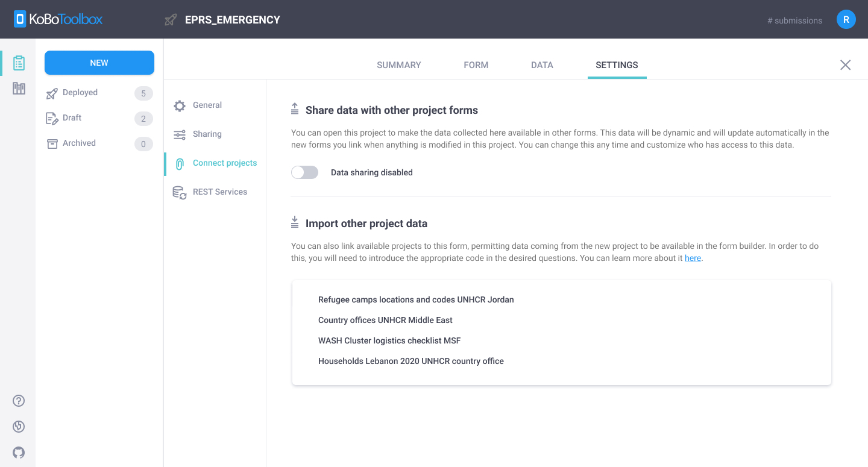
Task: Switch to the FORM tab
Action: [476, 64]
